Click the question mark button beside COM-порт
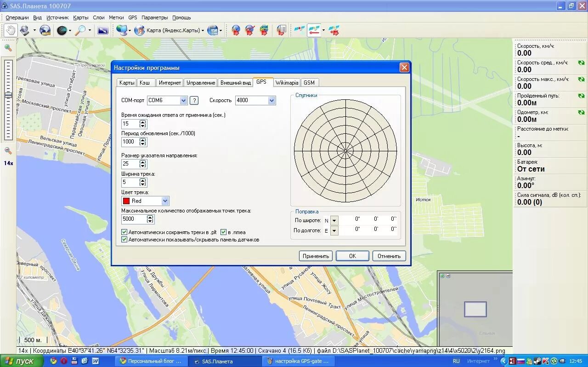 pos(194,100)
